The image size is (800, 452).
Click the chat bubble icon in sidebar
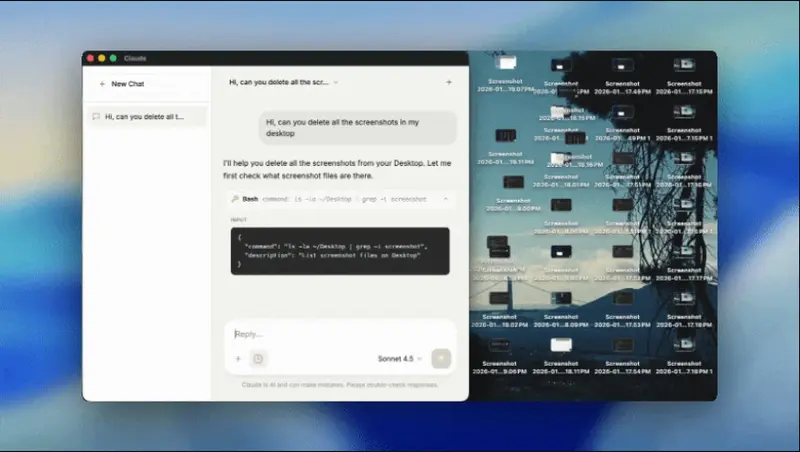click(96, 116)
